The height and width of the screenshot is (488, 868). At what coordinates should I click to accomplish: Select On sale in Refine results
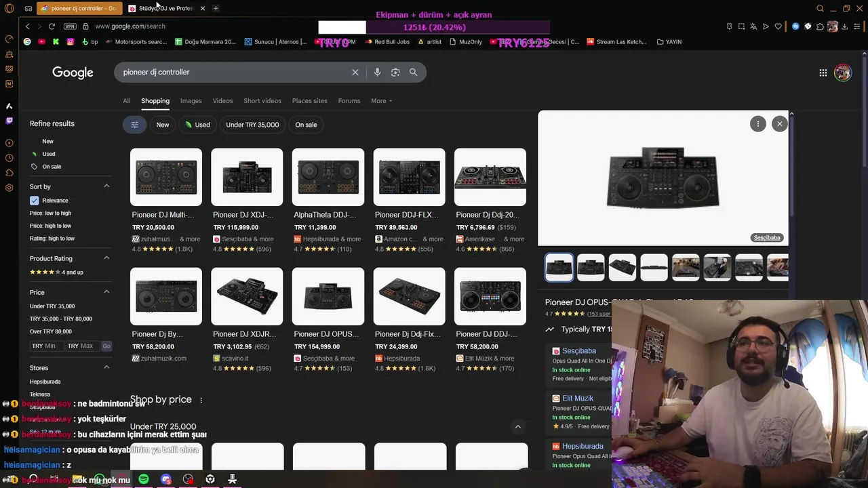(52, 167)
